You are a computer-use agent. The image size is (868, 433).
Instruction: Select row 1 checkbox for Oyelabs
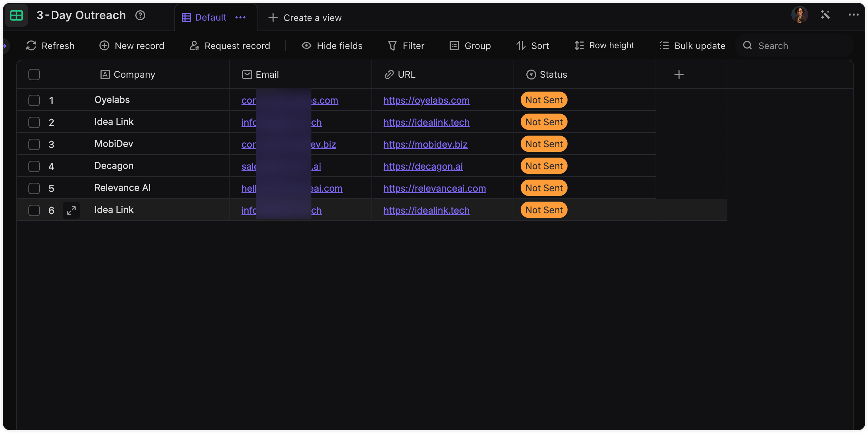click(34, 100)
